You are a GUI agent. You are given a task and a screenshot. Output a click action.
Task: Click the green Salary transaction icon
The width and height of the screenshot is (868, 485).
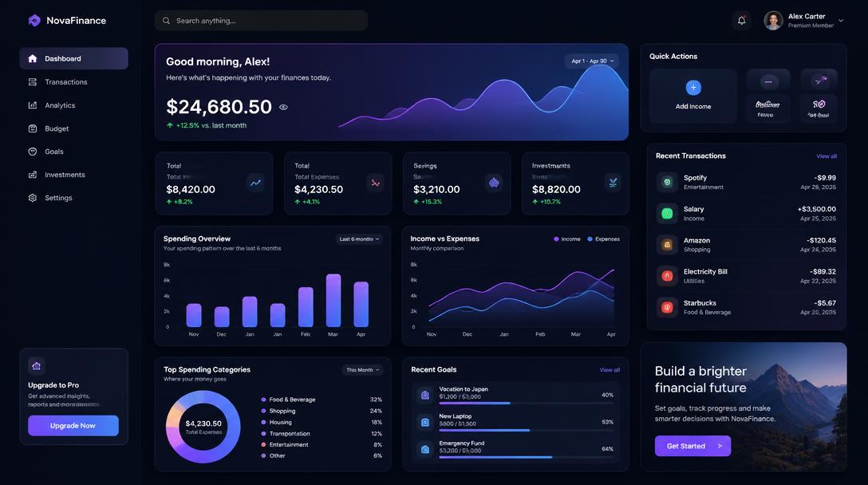667,213
